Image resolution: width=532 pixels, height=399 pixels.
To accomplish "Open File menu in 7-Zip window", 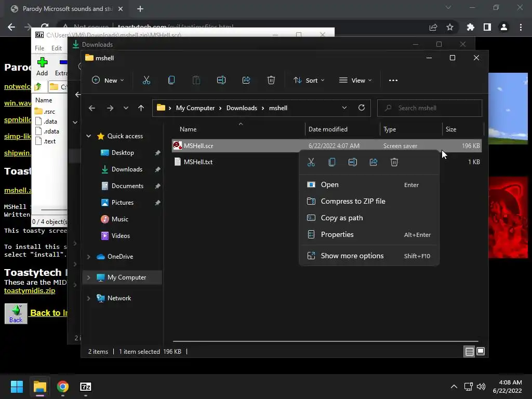I will point(39,48).
